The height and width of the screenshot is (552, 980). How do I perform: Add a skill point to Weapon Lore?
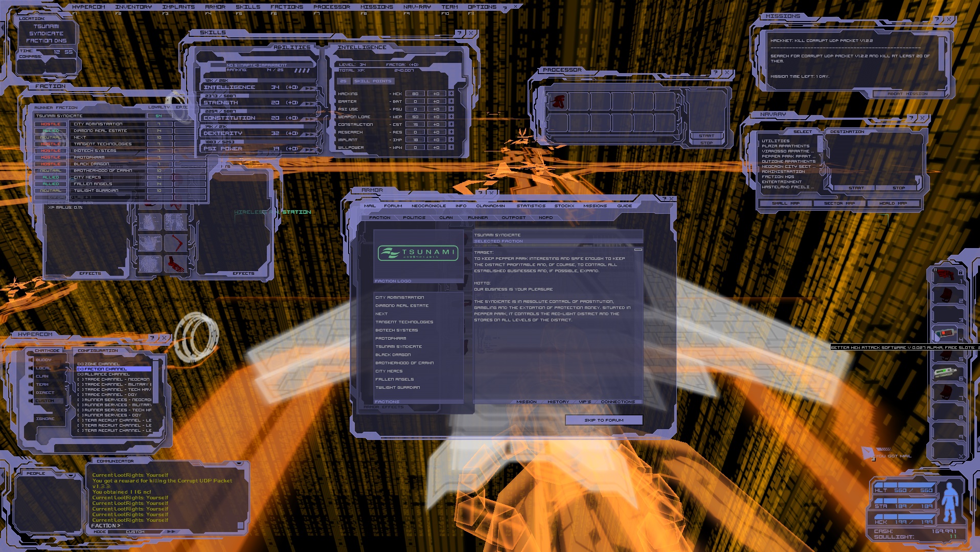click(x=451, y=117)
